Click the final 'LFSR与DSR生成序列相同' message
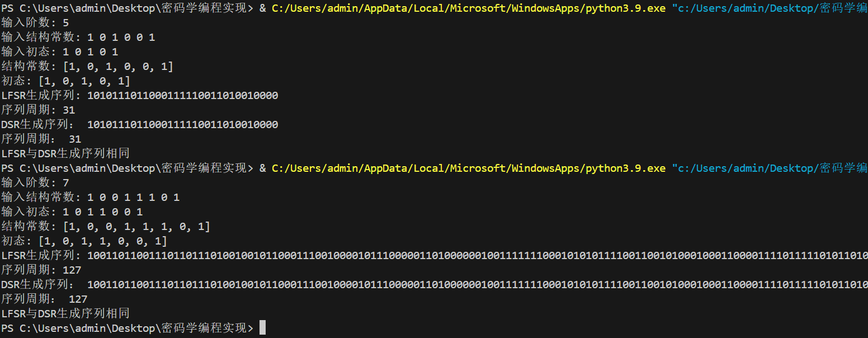Screen dimensions: 868x338 (65, 313)
